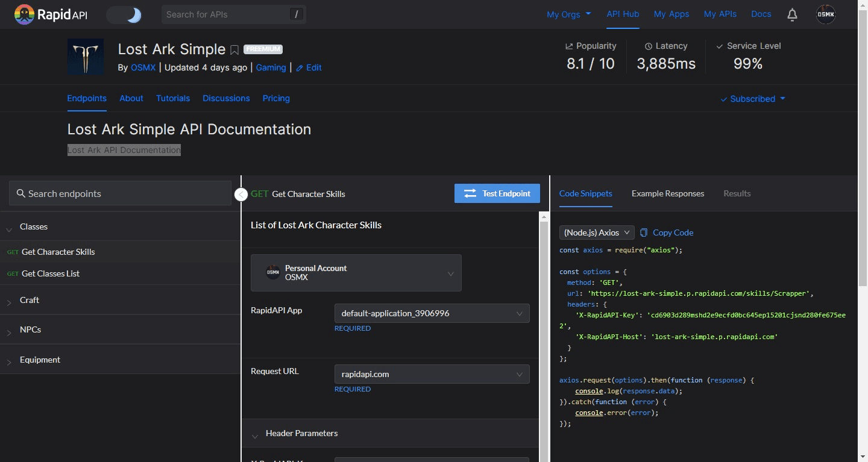Expand the Craft group

pos(120,300)
